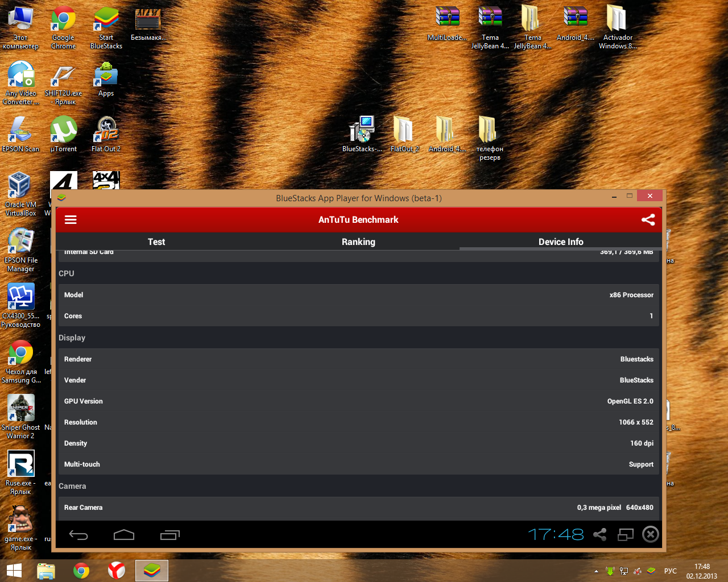This screenshot has height=582, width=728.
Task: Click the CPU Model row
Action: pyautogui.click(x=359, y=295)
